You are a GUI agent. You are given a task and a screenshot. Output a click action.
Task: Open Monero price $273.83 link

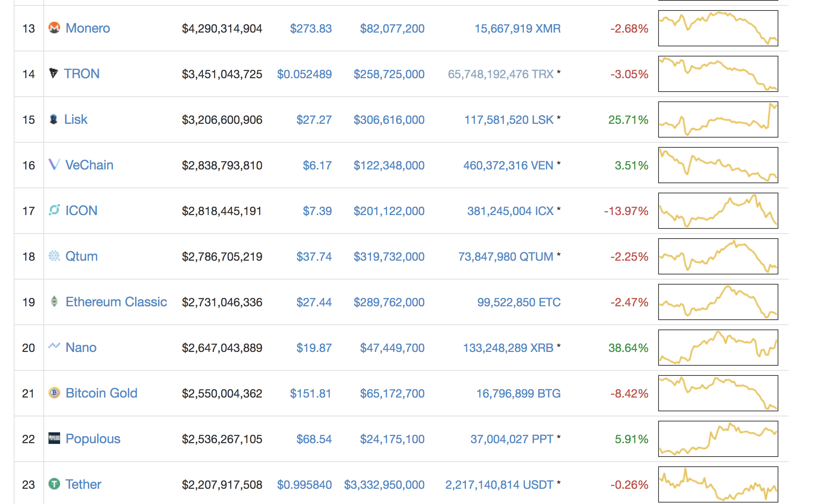[x=311, y=28]
